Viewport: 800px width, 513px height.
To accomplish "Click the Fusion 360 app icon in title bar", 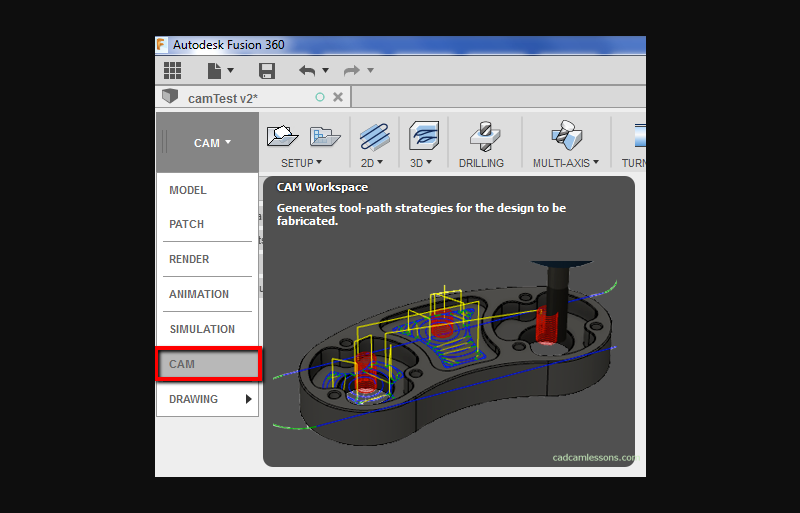I will tap(161, 44).
